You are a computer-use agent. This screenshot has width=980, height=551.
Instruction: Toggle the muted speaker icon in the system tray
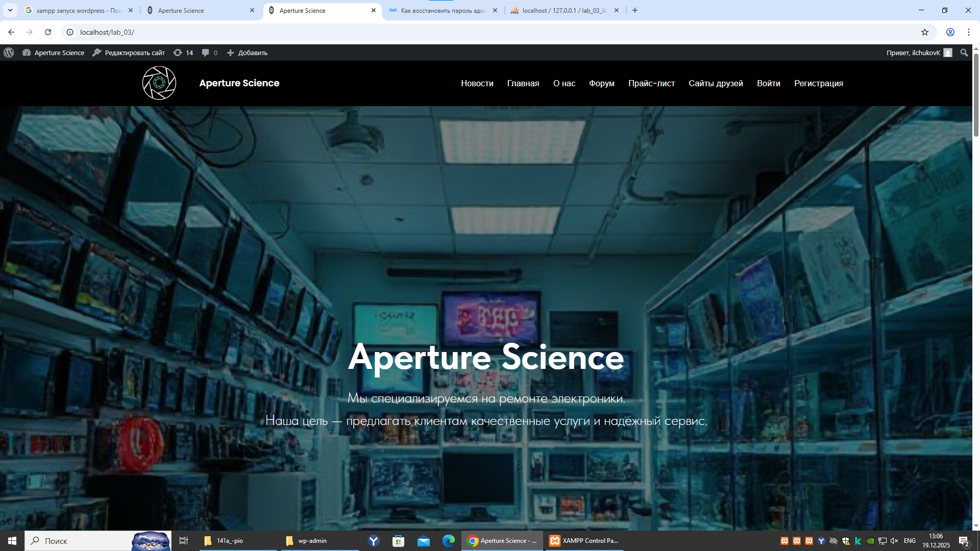894,541
